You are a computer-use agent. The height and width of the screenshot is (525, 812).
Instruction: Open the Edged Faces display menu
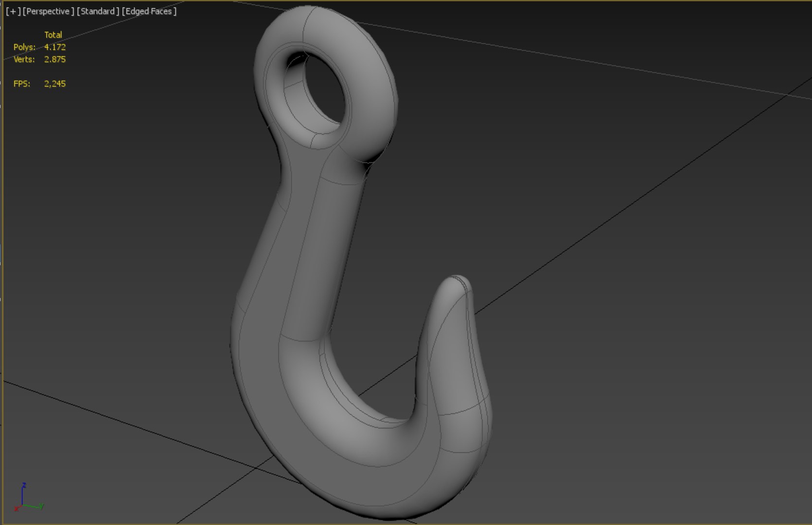pyautogui.click(x=149, y=11)
